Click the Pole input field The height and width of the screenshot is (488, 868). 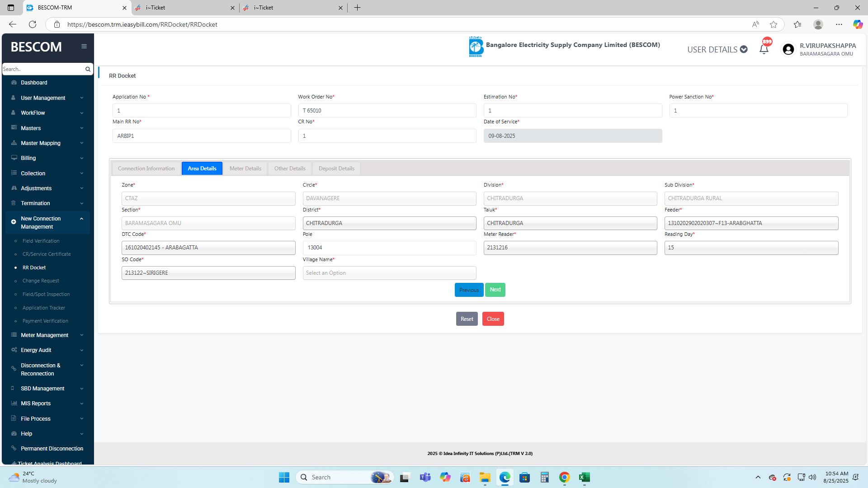(x=389, y=248)
